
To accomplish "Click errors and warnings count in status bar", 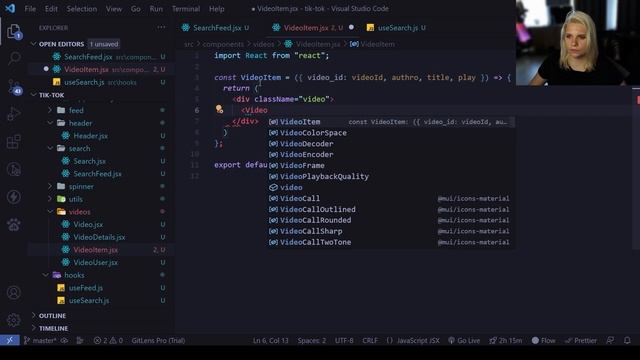I will pos(108,340).
